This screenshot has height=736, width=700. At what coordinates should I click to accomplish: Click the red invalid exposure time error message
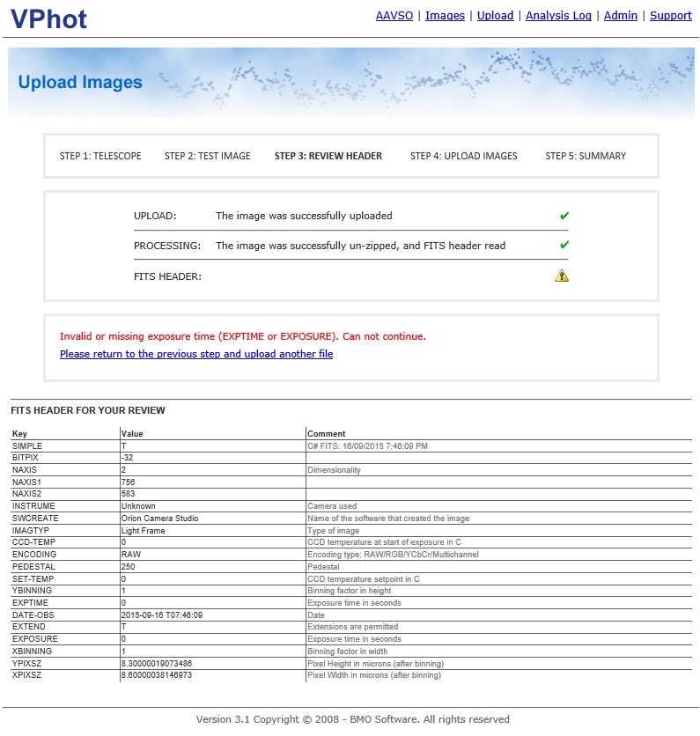tap(243, 336)
